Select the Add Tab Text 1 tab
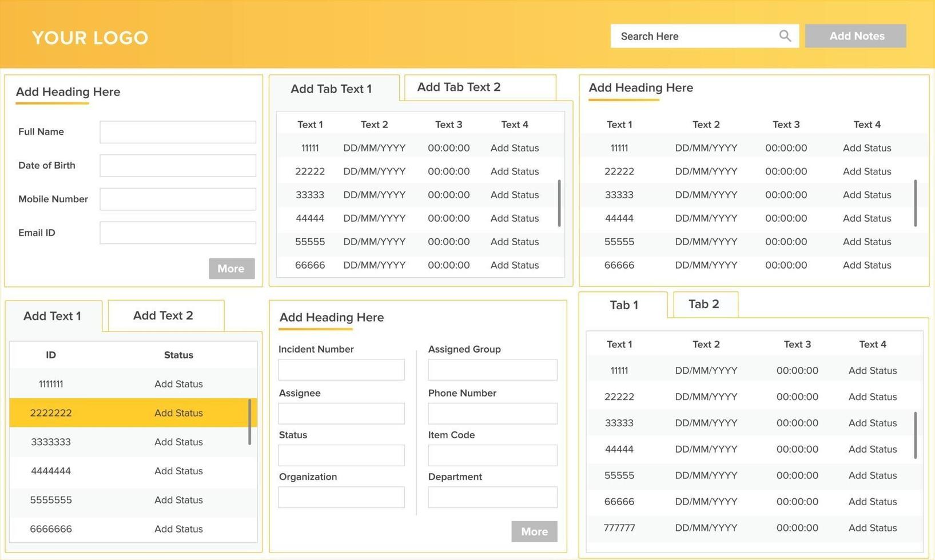Screen dimensions: 935x560 pos(332,89)
